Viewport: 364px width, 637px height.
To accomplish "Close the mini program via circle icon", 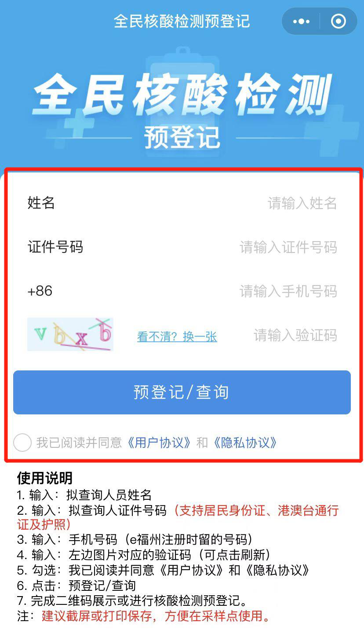I will [338, 22].
